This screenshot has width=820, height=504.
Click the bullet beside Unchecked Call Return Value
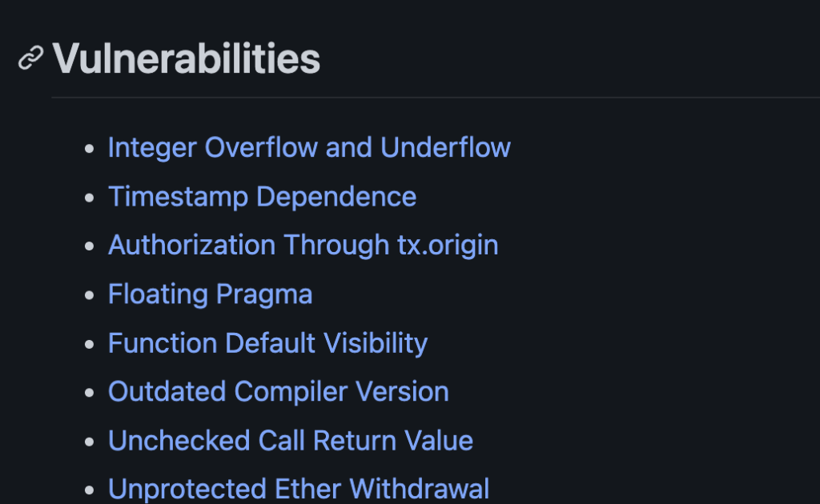point(90,442)
